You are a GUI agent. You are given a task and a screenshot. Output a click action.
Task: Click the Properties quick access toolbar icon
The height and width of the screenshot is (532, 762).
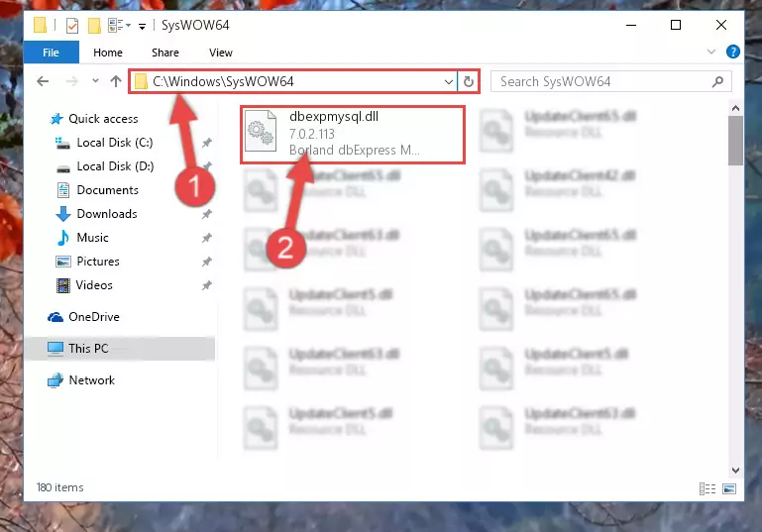pos(72,26)
